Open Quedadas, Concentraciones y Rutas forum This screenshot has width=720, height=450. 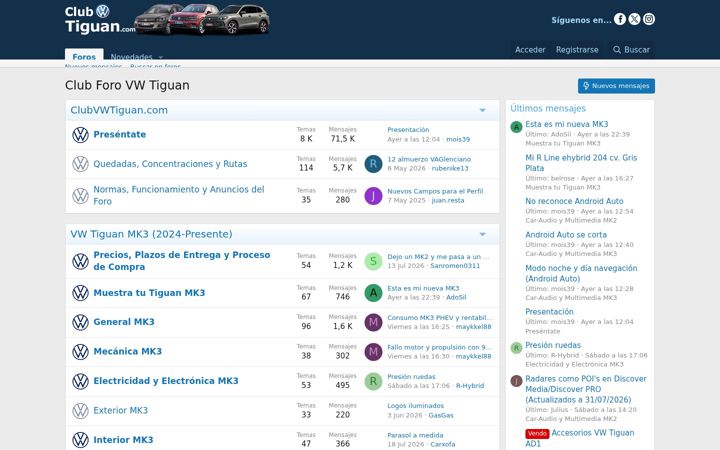170,164
